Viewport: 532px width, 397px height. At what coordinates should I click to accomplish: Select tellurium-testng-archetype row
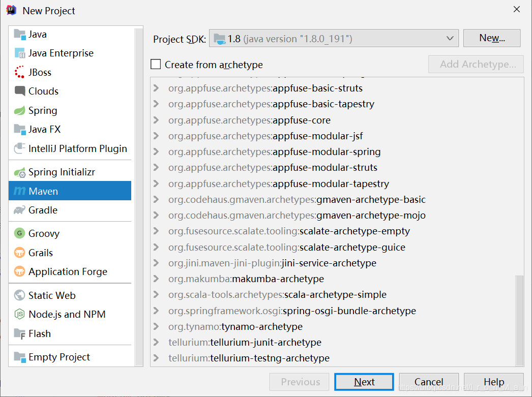[333, 358]
